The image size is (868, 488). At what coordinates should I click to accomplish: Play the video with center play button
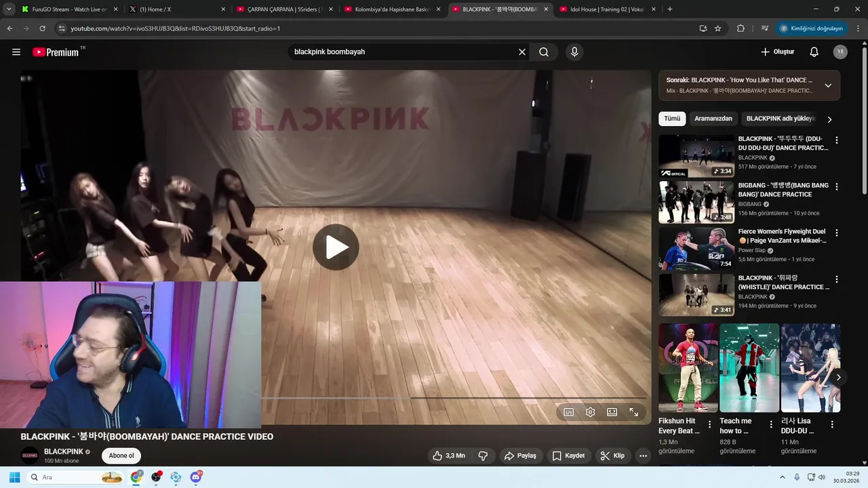coord(336,247)
